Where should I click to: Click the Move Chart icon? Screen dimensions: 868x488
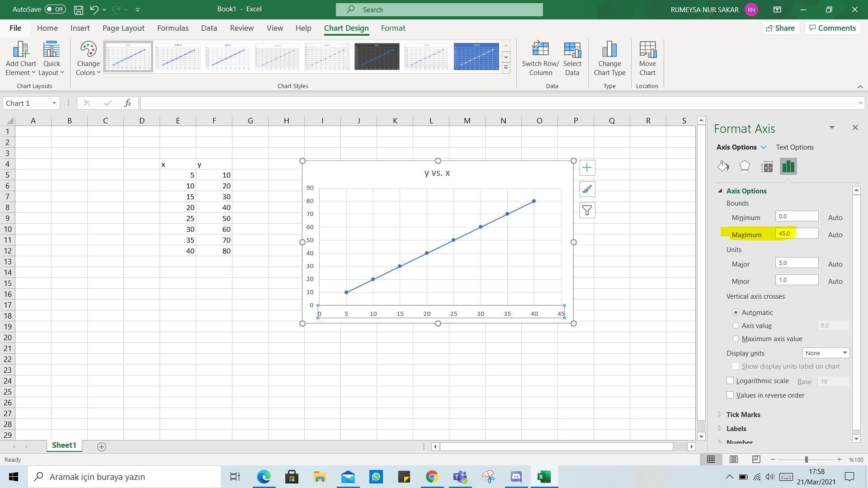[647, 50]
